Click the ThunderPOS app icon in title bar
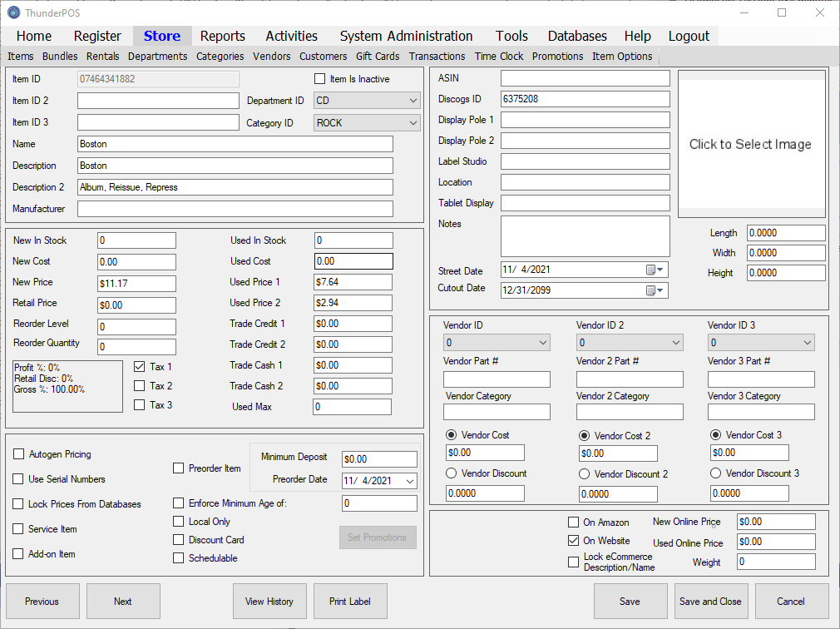Image resolution: width=840 pixels, height=629 pixels. [13, 12]
